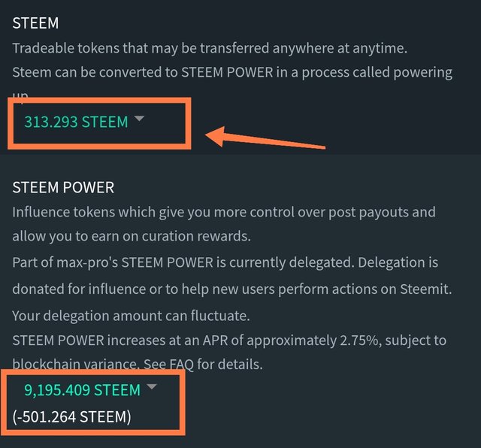Select the STEEM section heading

tap(35, 23)
